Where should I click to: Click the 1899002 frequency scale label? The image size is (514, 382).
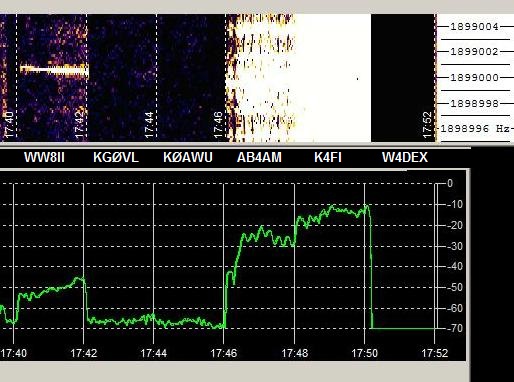click(x=474, y=52)
